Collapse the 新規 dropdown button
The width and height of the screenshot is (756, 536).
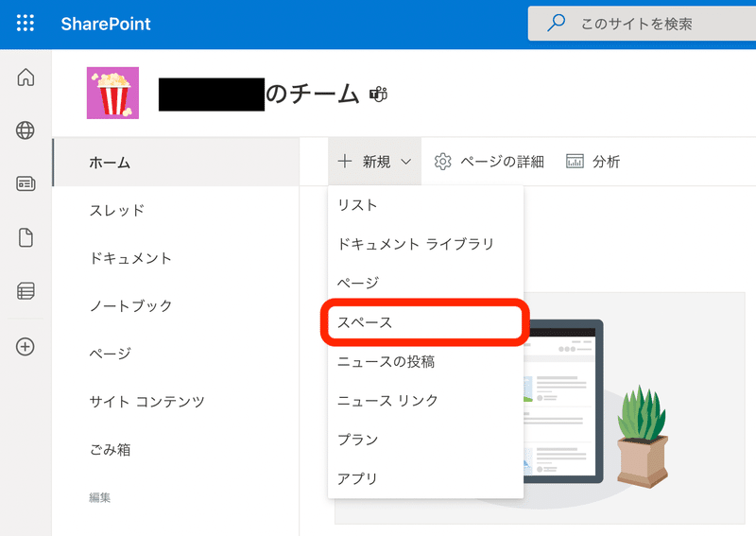pyautogui.click(x=374, y=162)
